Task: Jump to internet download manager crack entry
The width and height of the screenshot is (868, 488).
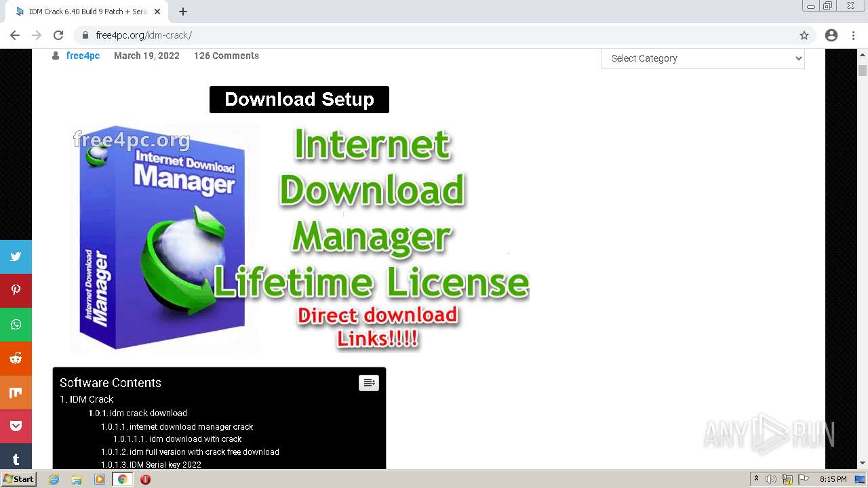Action: 177,426
